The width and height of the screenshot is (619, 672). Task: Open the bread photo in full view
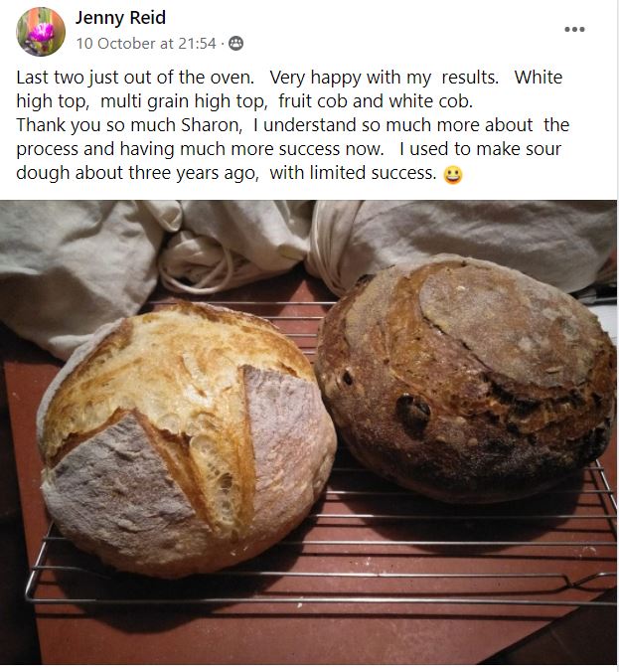[x=308, y=432]
